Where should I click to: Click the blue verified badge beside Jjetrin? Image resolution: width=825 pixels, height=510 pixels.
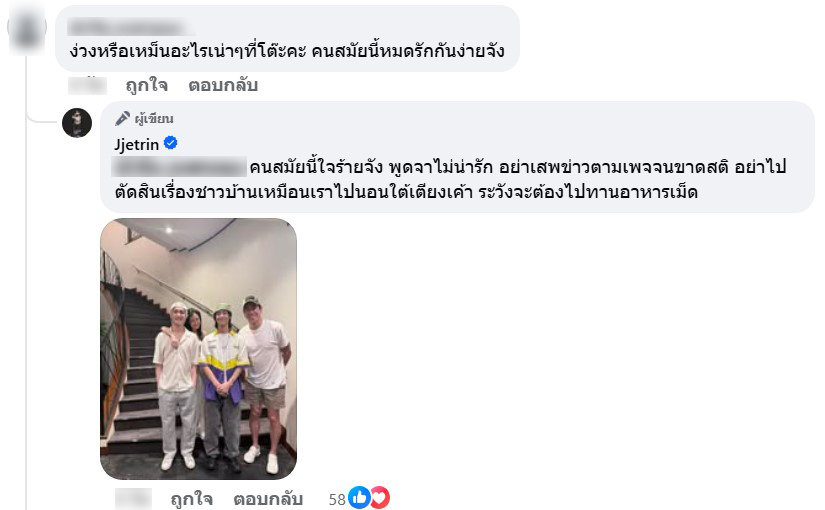coord(170,143)
